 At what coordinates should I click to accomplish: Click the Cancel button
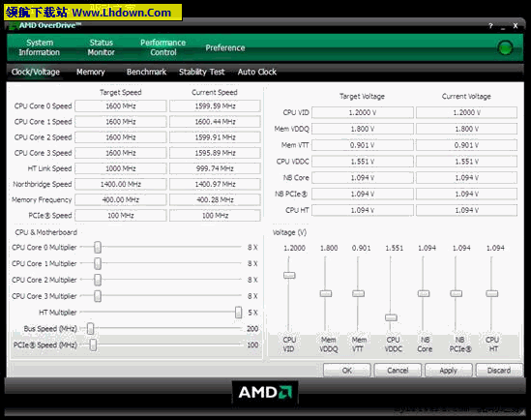pos(398,371)
